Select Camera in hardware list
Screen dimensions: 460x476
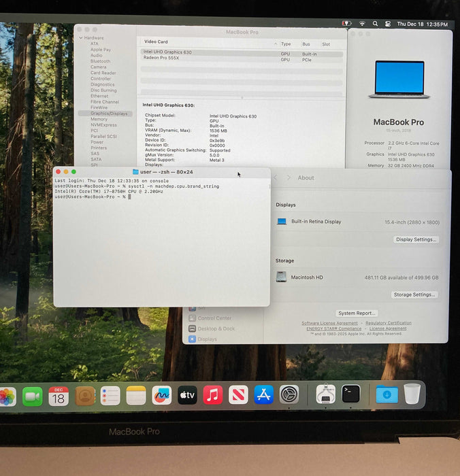[99, 67]
